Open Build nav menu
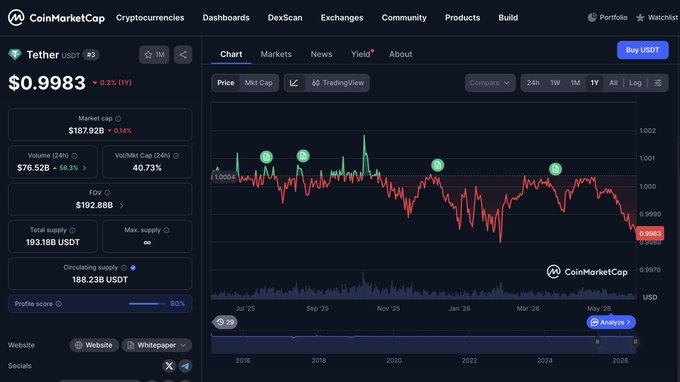Viewport: 680px width, 382px height. [x=508, y=18]
